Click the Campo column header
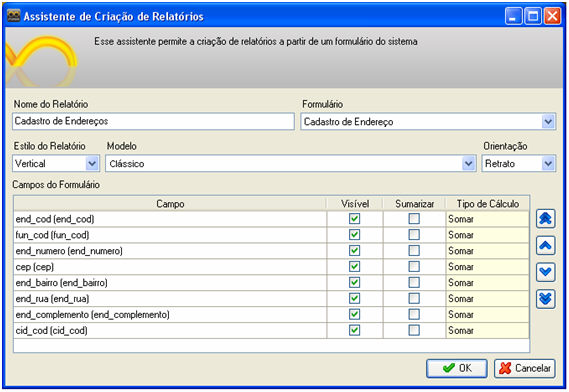 tap(170, 204)
